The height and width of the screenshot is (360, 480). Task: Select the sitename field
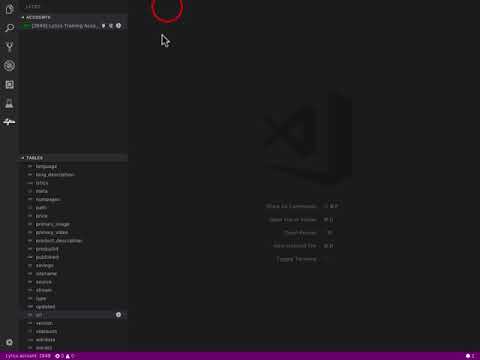46,274
